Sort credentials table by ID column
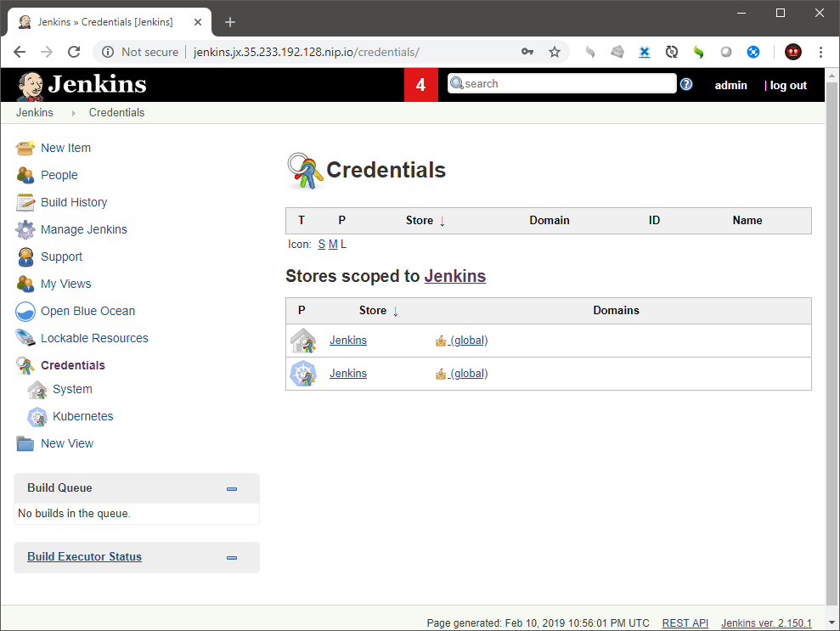Screen dimensions: 840x631 655,221
